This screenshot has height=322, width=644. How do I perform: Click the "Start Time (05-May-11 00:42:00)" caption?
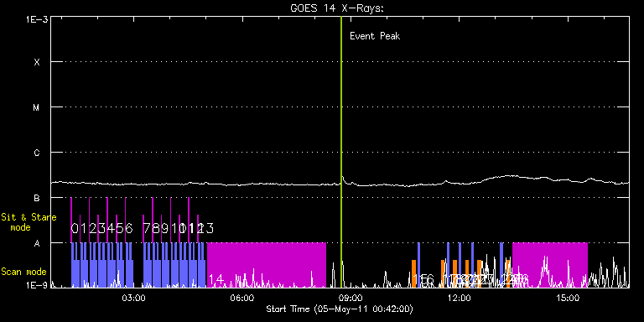[x=340, y=309]
